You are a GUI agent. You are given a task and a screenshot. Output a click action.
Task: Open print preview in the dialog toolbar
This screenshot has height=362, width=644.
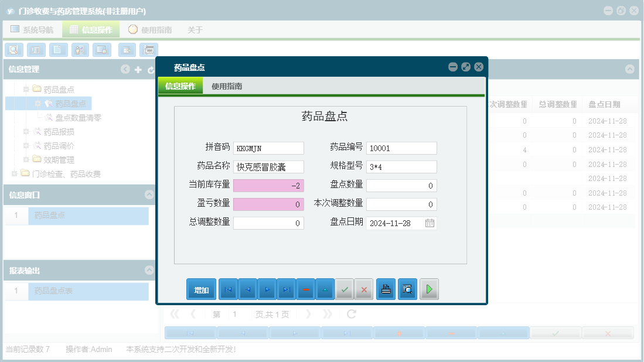point(407,289)
